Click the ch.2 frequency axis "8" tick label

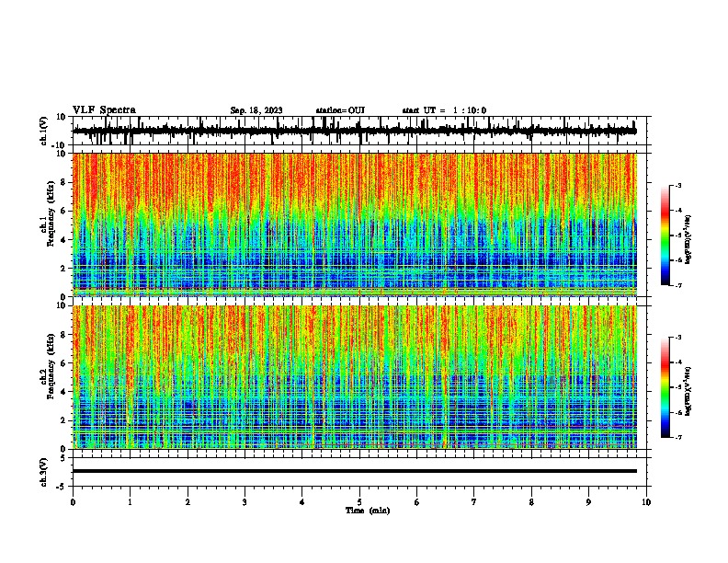pos(64,335)
